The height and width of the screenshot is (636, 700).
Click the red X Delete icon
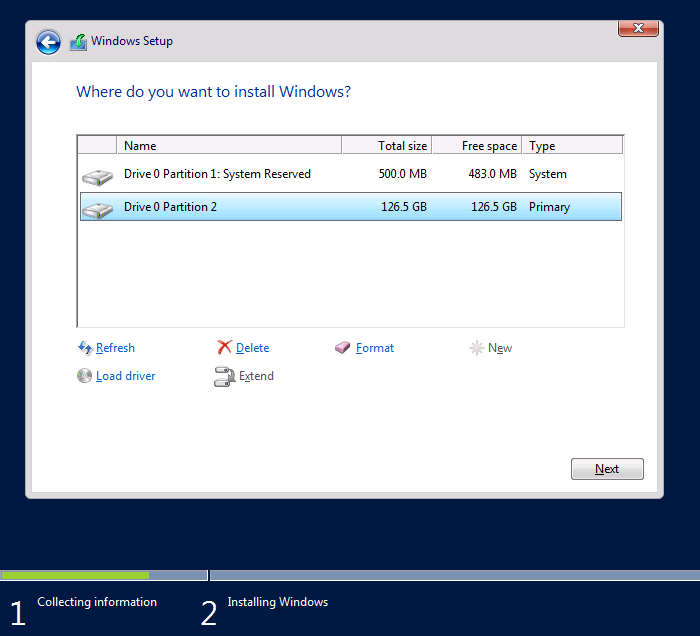click(x=224, y=347)
